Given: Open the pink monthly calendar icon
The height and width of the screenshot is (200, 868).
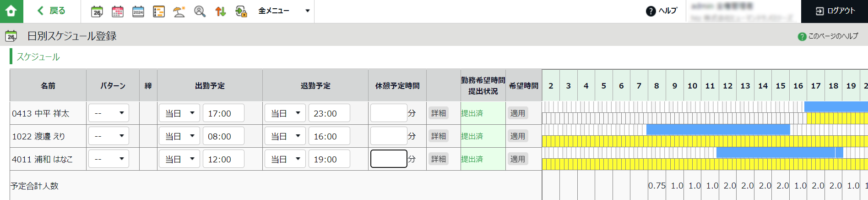Looking at the screenshot, I should pos(118,11).
